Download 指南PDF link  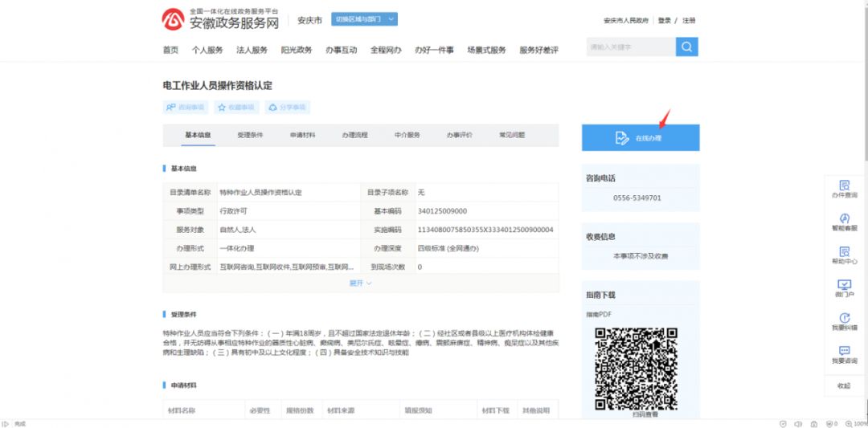coord(599,314)
